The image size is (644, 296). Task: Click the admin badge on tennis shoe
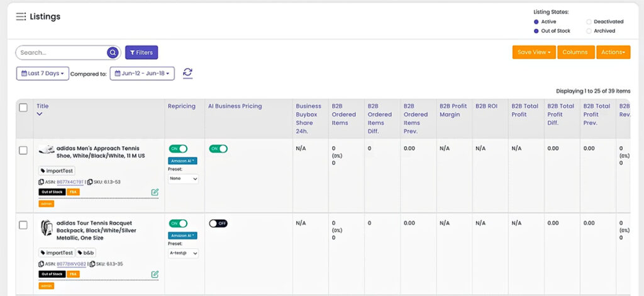[47, 203]
